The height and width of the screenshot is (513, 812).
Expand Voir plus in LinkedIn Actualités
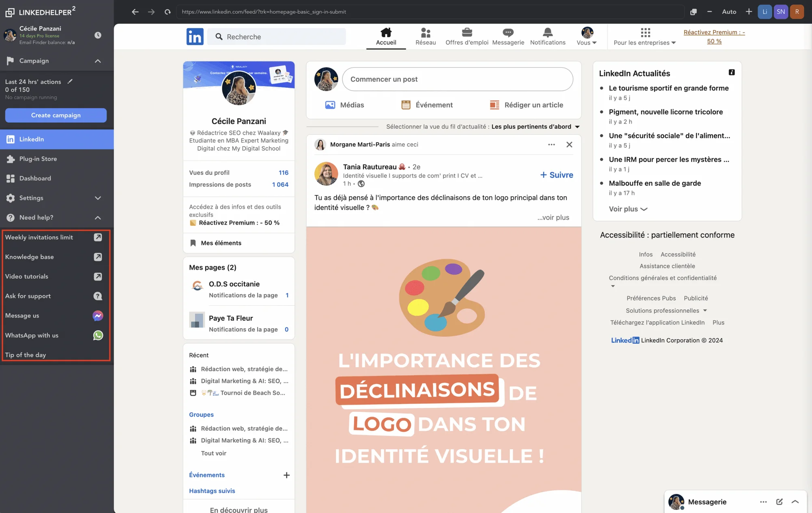(x=628, y=209)
